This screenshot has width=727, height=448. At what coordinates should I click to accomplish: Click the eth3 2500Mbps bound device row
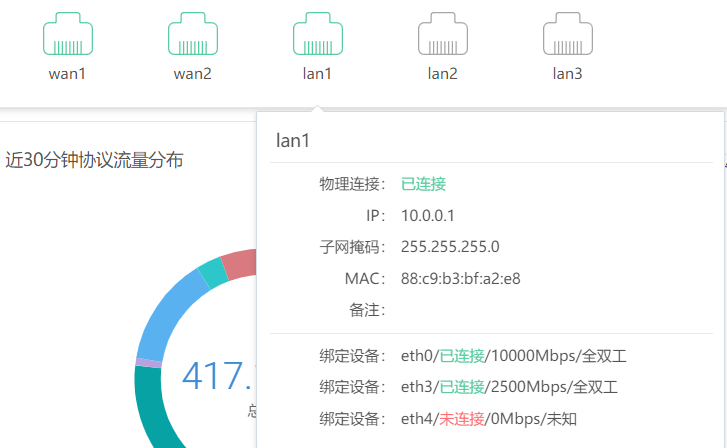pos(468,387)
